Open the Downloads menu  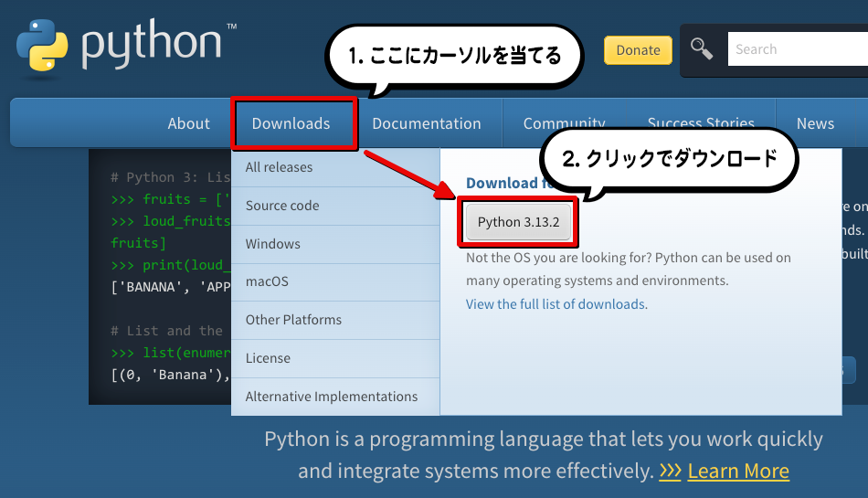(291, 123)
